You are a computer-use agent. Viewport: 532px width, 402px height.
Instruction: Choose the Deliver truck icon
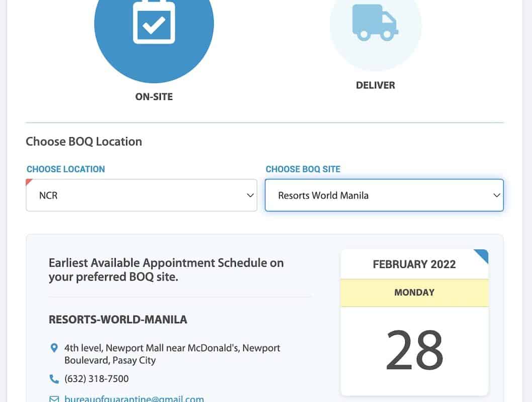coord(376,22)
